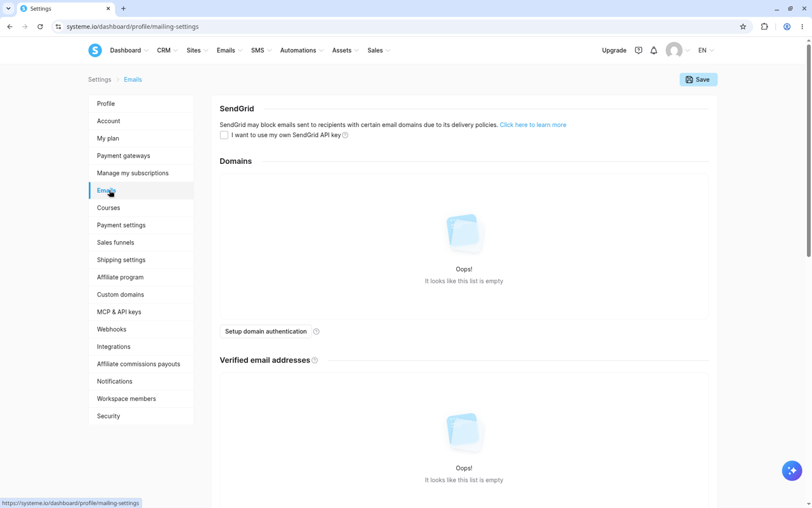Follow the 'Click here to learn more' link

click(x=533, y=125)
